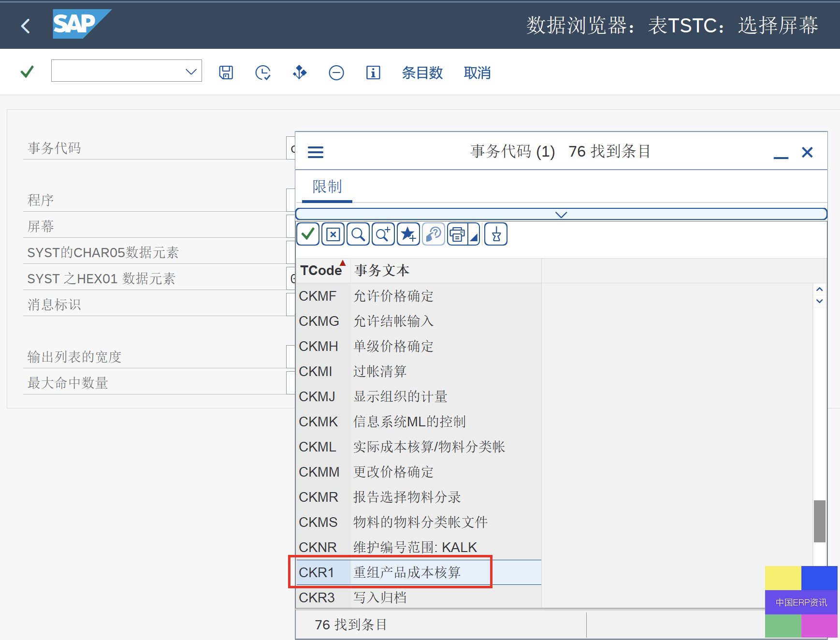Click the scroll-down arrow of results list
Viewport: 840px width, 640px height.
tap(819, 301)
